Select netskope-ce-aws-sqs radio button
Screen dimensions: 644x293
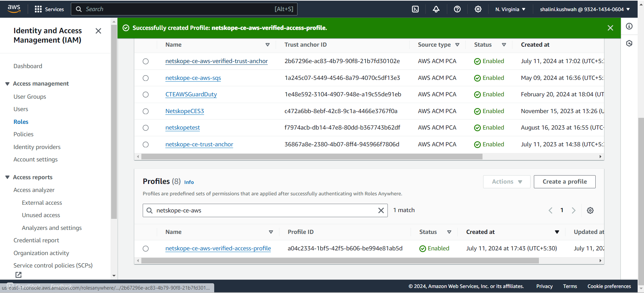coord(146,78)
